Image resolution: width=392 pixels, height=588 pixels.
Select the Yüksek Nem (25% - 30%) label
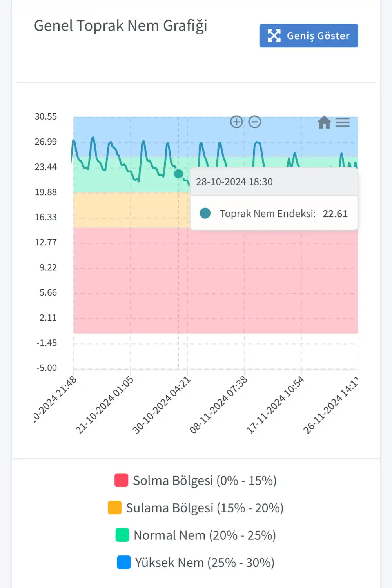(205, 563)
